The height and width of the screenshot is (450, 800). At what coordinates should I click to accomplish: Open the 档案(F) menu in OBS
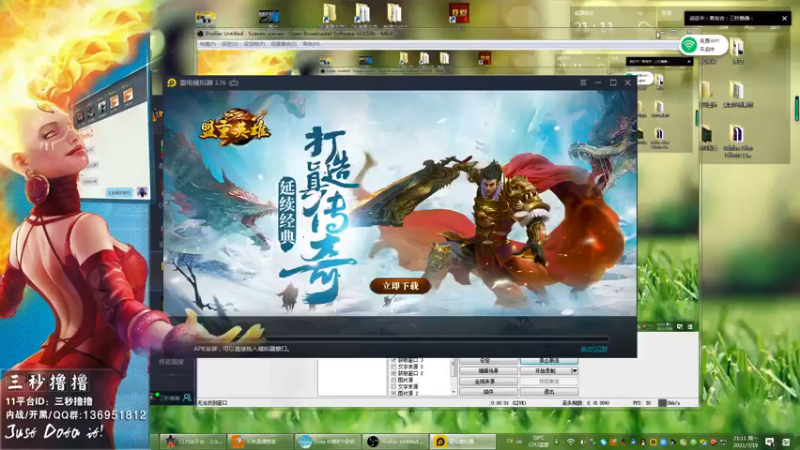208,44
